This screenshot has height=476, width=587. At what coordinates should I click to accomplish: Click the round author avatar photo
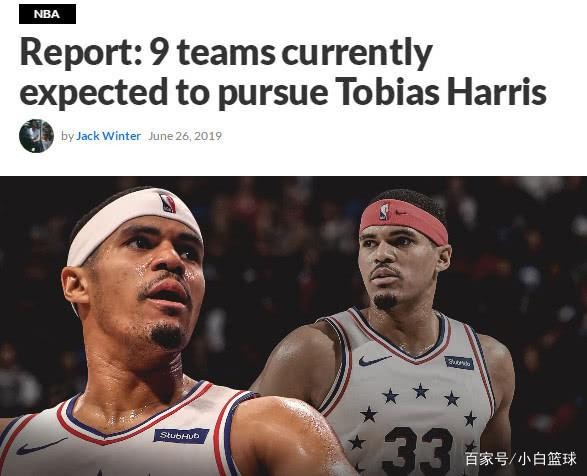[x=36, y=136]
